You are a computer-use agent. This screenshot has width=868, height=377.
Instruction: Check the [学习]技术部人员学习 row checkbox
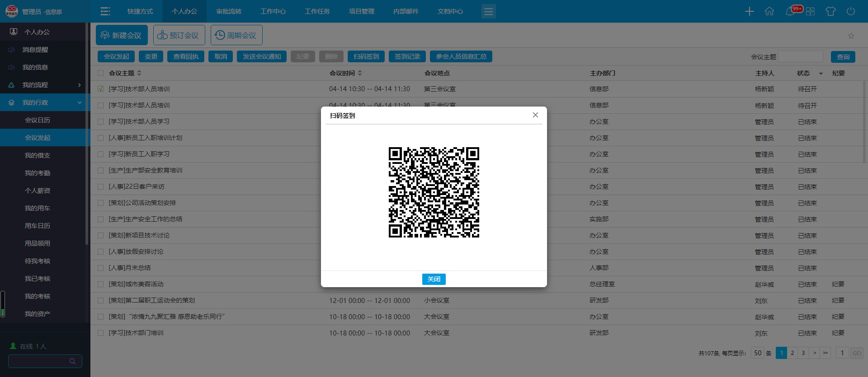pyautogui.click(x=101, y=121)
